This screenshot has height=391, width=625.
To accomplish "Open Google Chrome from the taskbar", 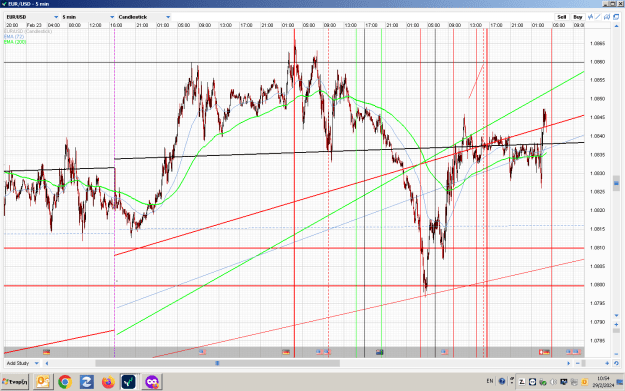I will point(65,382).
